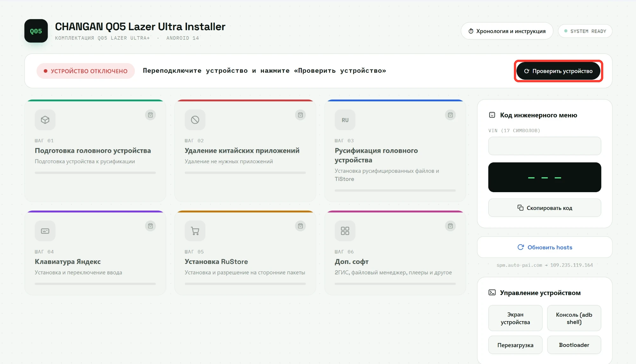Viewport: 636px width, 364px height.
Task: Select the Установка RuStore title
Action: (216, 262)
